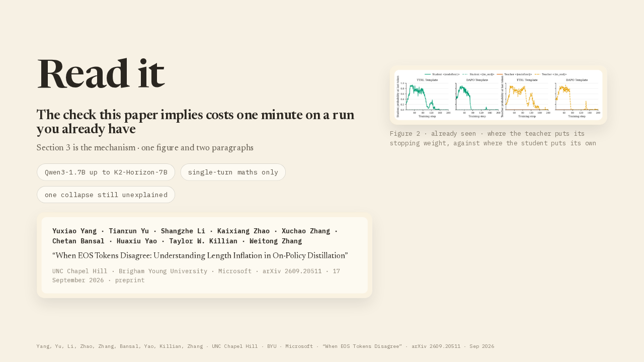This screenshot has width=644, height=362.
Task: Click the chart legend above the plots
Action: click(496, 74)
